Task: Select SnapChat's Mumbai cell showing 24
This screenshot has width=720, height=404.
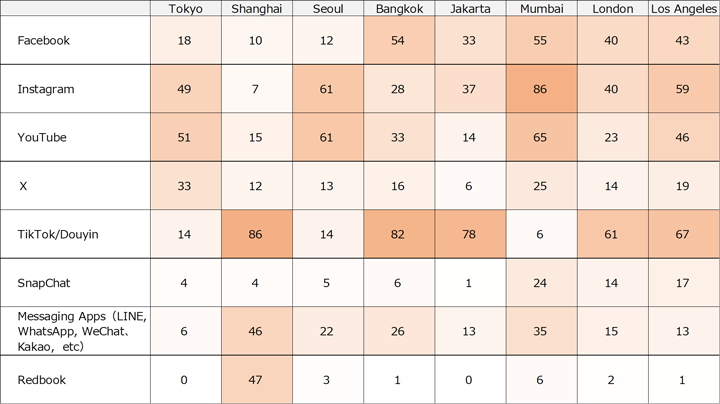Action: pos(542,283)
